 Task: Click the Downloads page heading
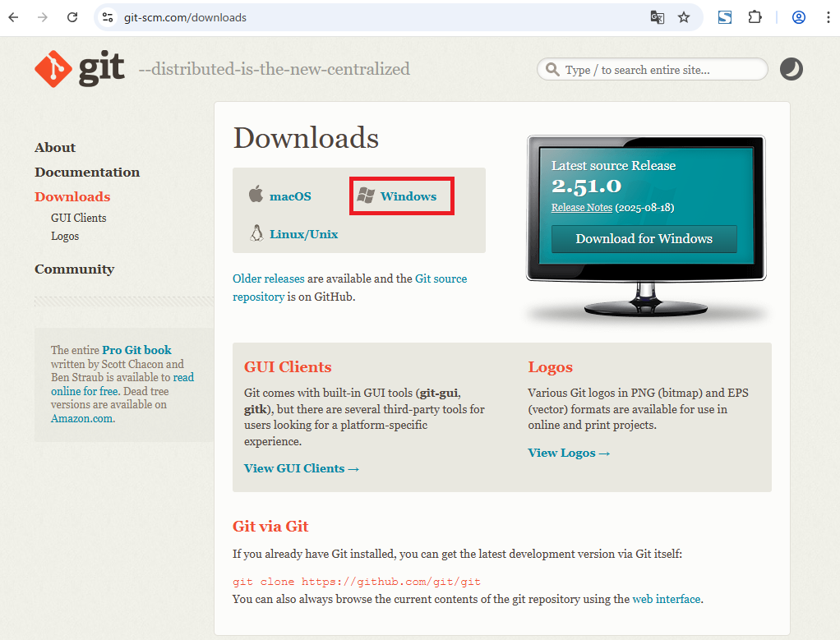coord(306,138)
